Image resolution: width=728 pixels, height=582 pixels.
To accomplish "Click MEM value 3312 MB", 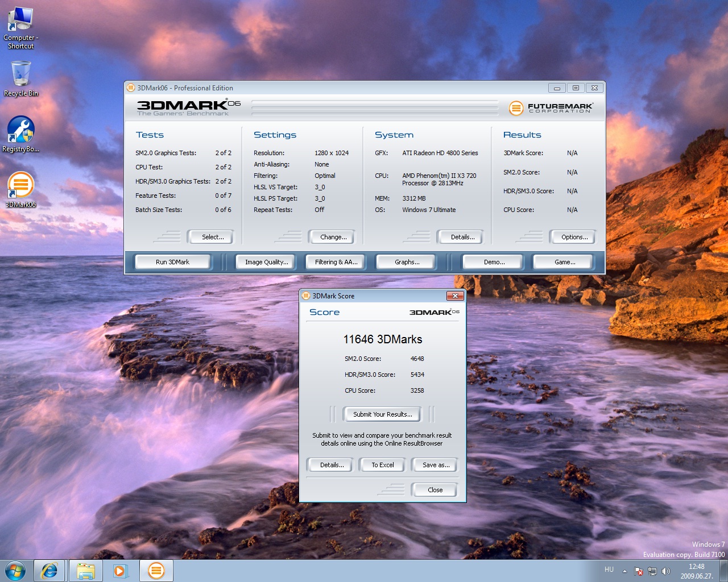I will pyautogui.click(x=413, y=198).
